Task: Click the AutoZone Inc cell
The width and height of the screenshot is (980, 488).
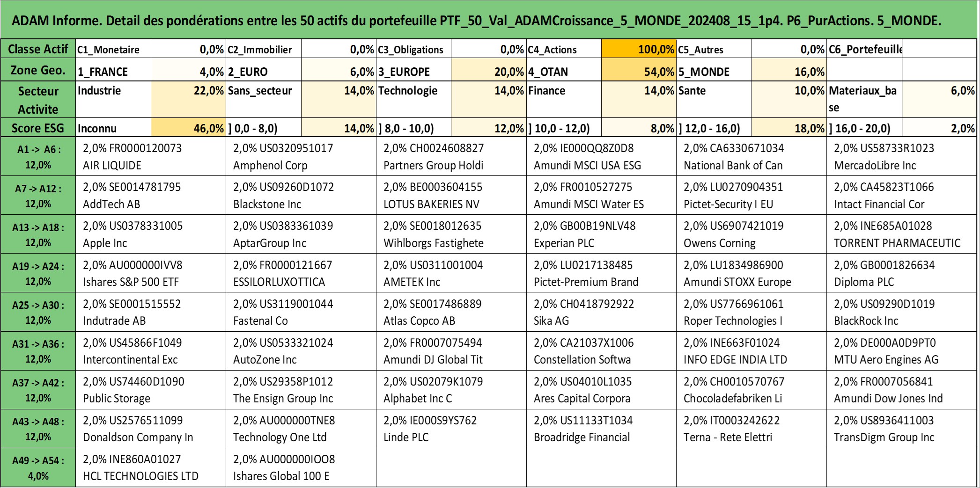Action: (301, 351)
